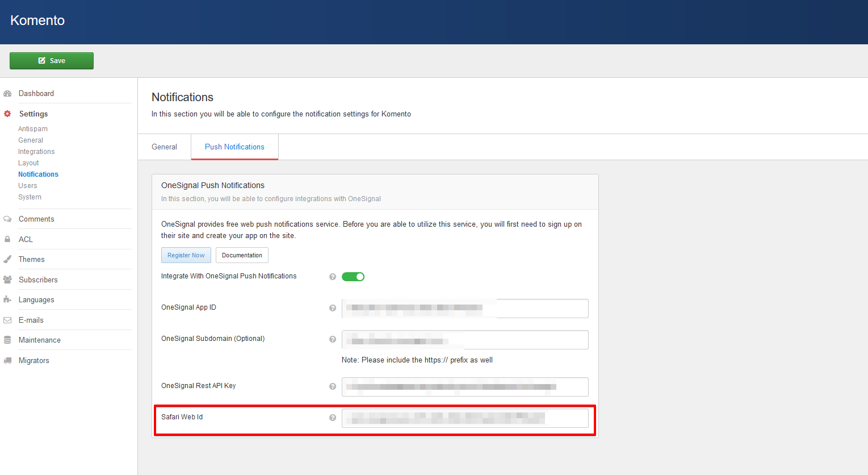Open the Settings menu section
868x475 pixels.
click(33, 114)
